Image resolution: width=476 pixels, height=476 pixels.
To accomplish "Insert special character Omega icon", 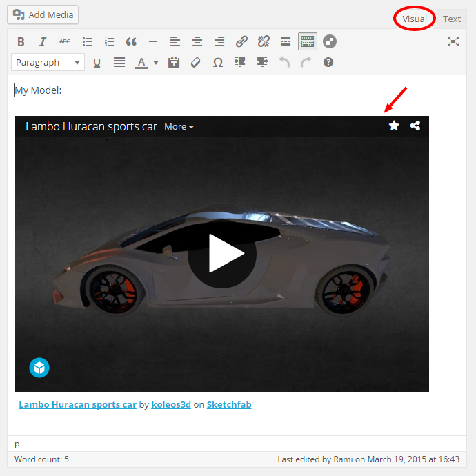I will click(218, 62).
